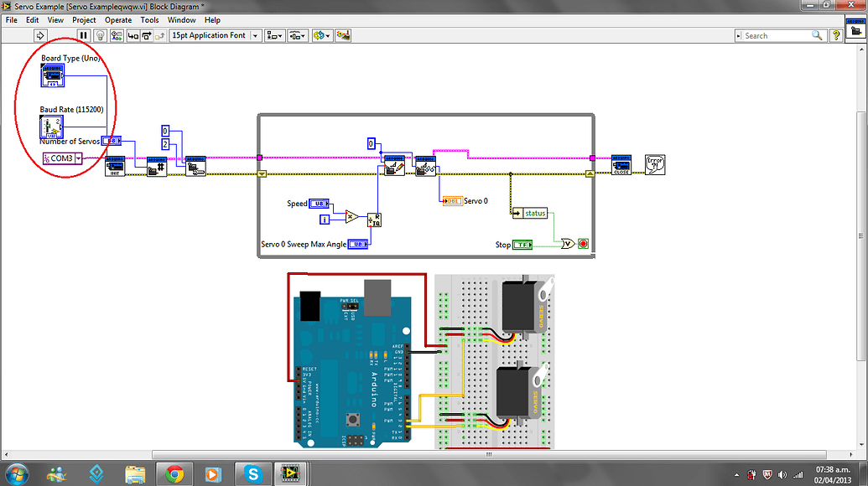Click the Stop boolean constant in the loop

click(522, 244)
